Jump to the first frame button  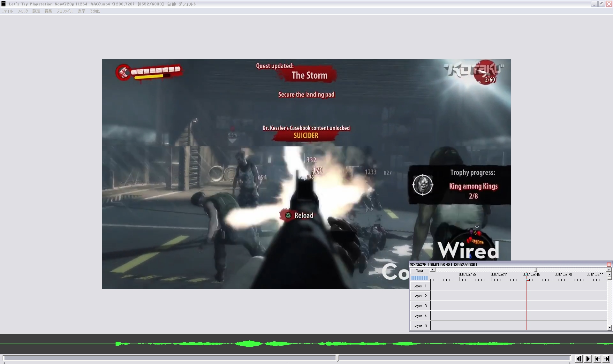597,359
